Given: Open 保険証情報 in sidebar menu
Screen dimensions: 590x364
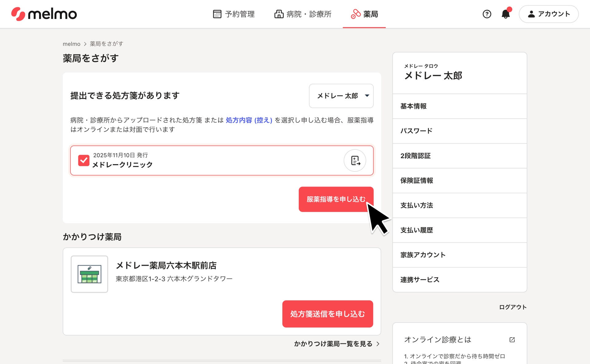Looking at the screenshot, I should click(417, 180).
